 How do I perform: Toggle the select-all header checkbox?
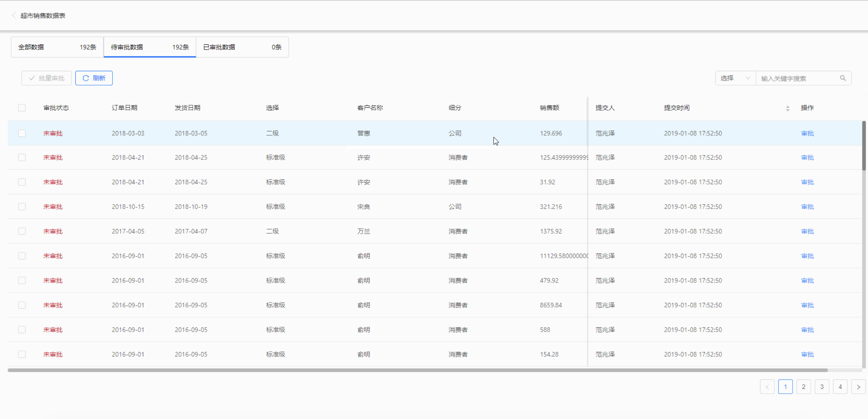point(22,108)
